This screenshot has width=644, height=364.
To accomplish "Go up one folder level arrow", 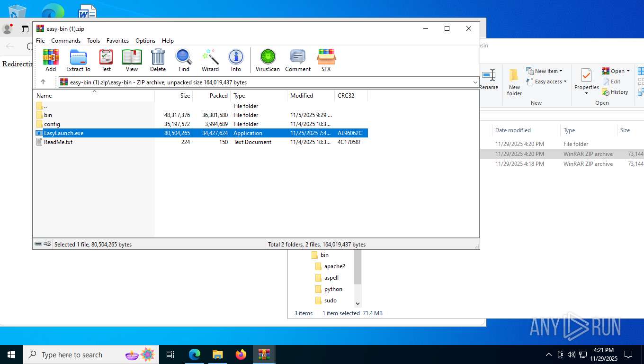I will click(43, 82).
